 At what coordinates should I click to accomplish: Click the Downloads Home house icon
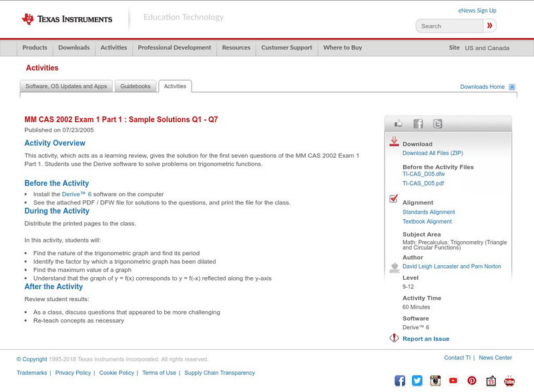tap(512, 87)
